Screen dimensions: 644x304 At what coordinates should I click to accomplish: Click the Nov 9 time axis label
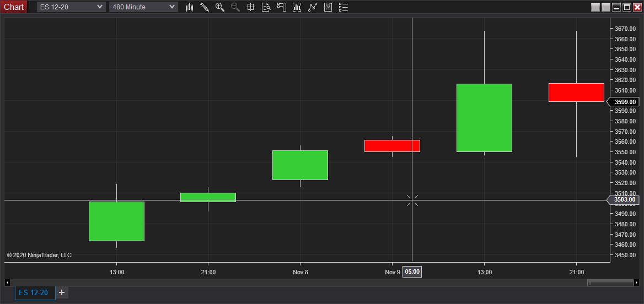click(393, 272)
